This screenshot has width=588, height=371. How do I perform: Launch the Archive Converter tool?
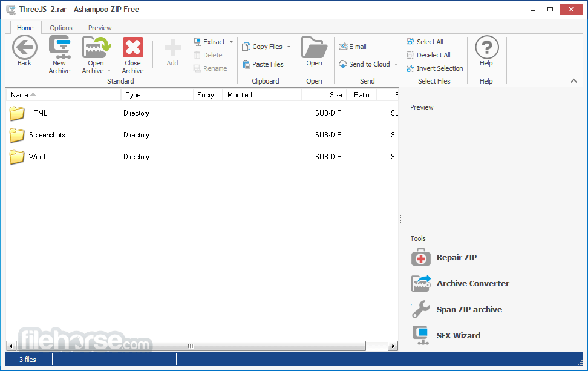coord(460,284)
